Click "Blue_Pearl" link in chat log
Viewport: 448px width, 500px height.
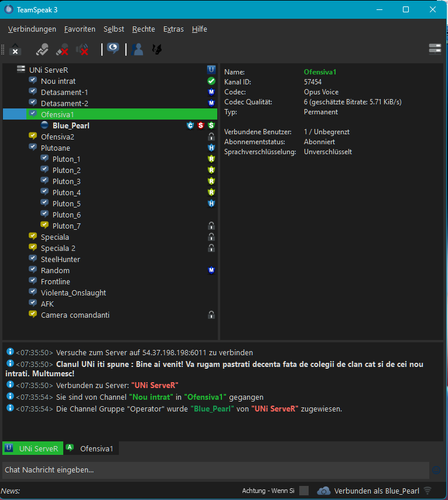click(212, 409)
